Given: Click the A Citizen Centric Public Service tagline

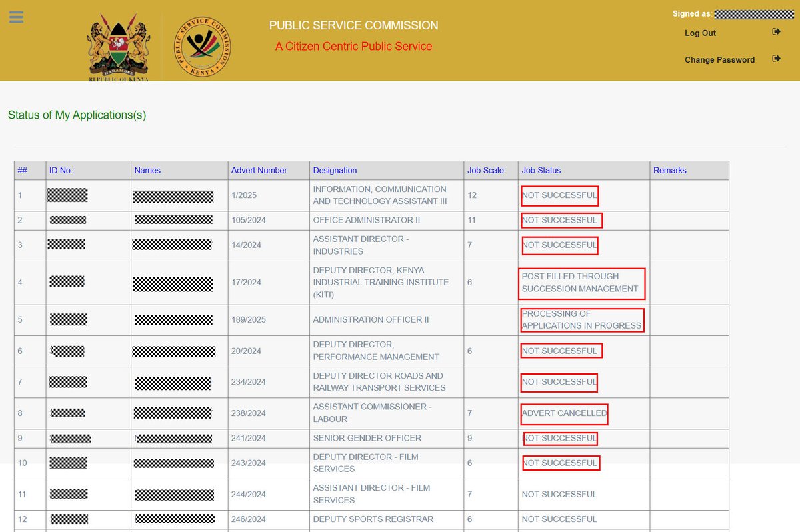Looking at the screenshot, I should pos(353,46).
